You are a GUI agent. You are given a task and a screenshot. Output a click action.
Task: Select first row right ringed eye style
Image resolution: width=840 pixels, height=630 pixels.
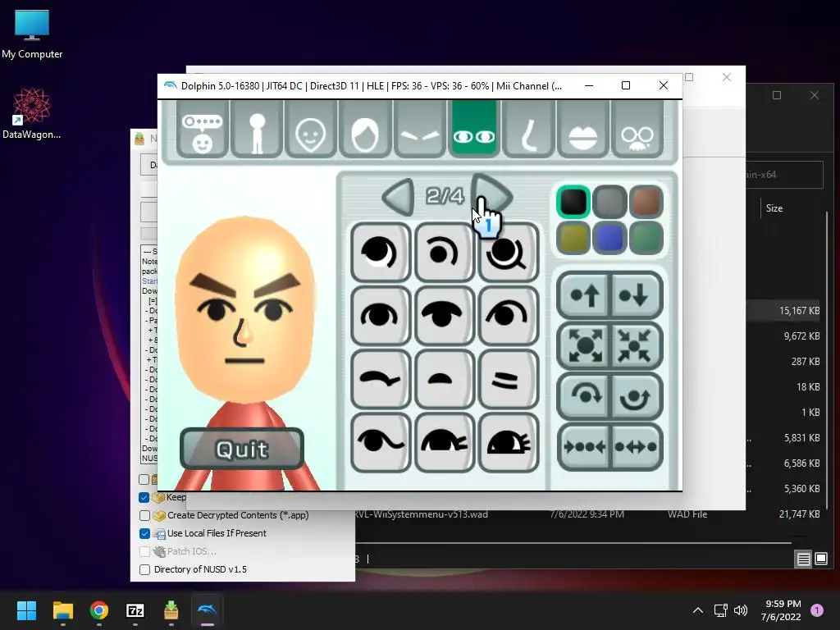[x=509, y=253]
